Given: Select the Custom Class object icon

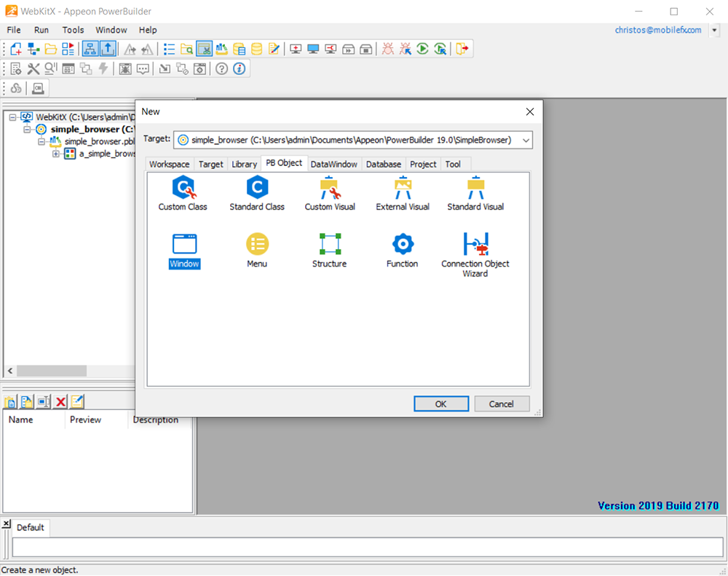Looking at the screenshot, I should click(183, 188).
